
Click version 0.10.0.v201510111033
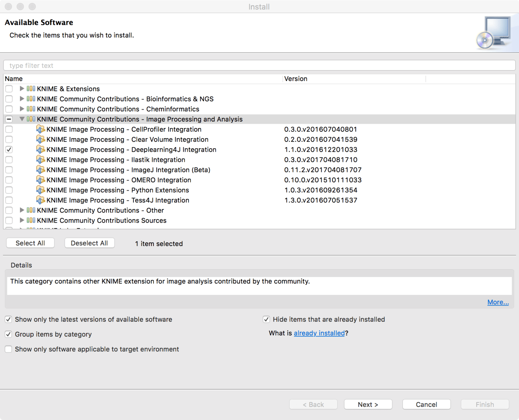323,180
